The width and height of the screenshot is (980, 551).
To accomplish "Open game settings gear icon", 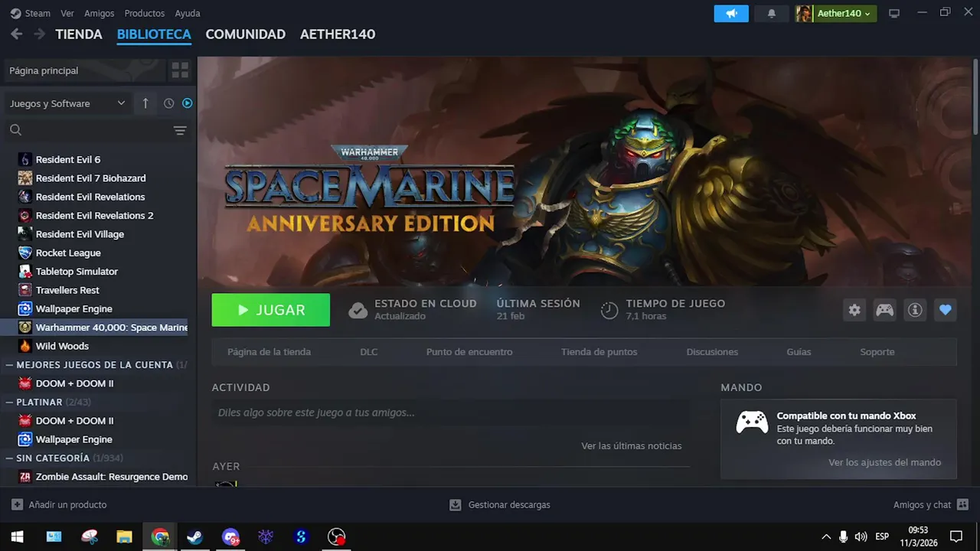I will [x=854, y=310].
